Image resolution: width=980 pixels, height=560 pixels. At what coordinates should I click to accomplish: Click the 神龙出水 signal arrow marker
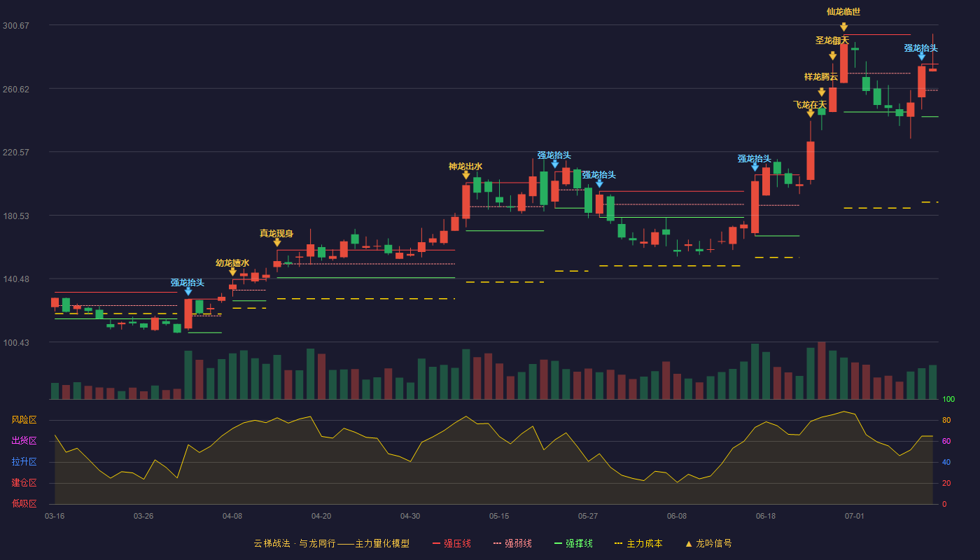pyautogui.click(x=465, y=174)
